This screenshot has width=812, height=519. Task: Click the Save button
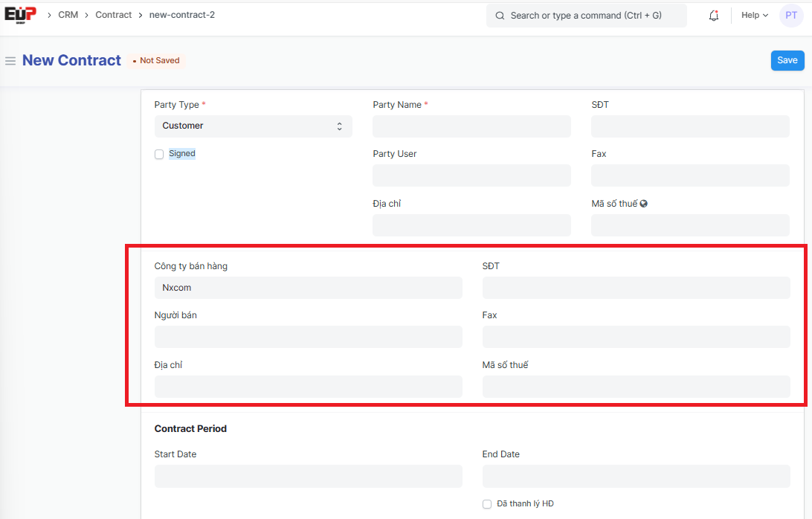pyautogui.click(x=787, y=61)
